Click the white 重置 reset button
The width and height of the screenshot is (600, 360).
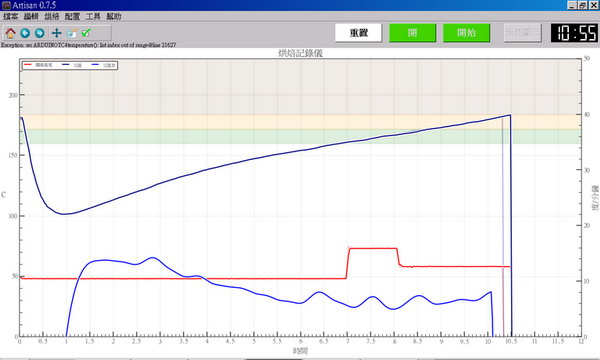coord(359,33)
